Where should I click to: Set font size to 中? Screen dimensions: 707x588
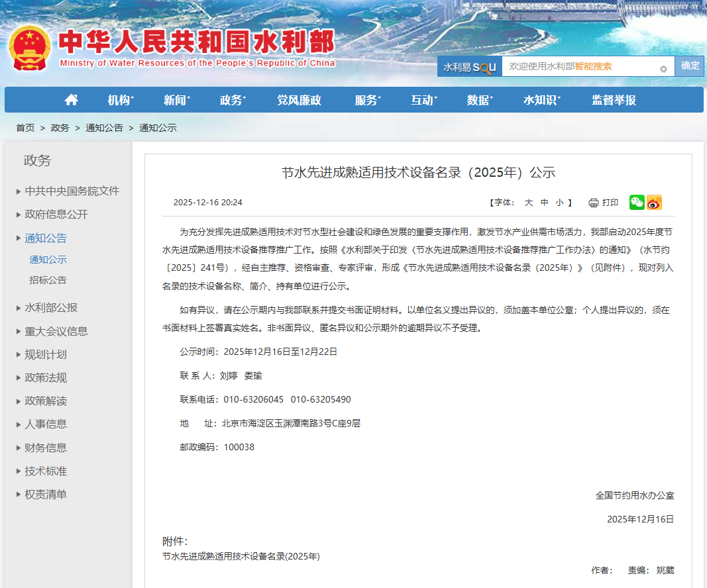[x=545, y=203]
